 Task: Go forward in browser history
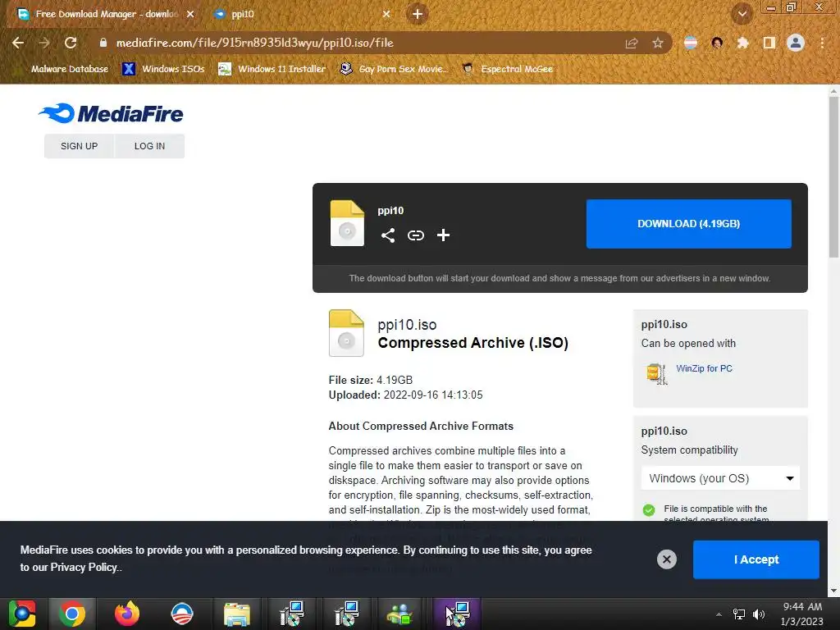(x=44, y=43)
